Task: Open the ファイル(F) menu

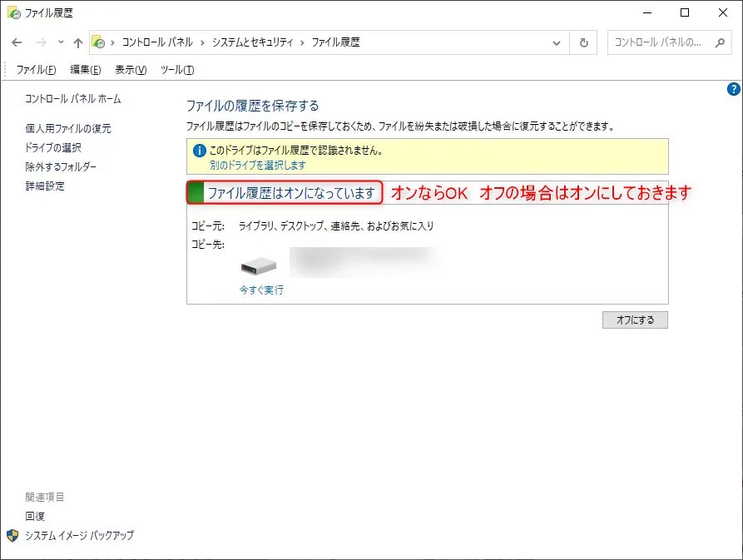Action: pyautogui.click(x=36, y=70)
